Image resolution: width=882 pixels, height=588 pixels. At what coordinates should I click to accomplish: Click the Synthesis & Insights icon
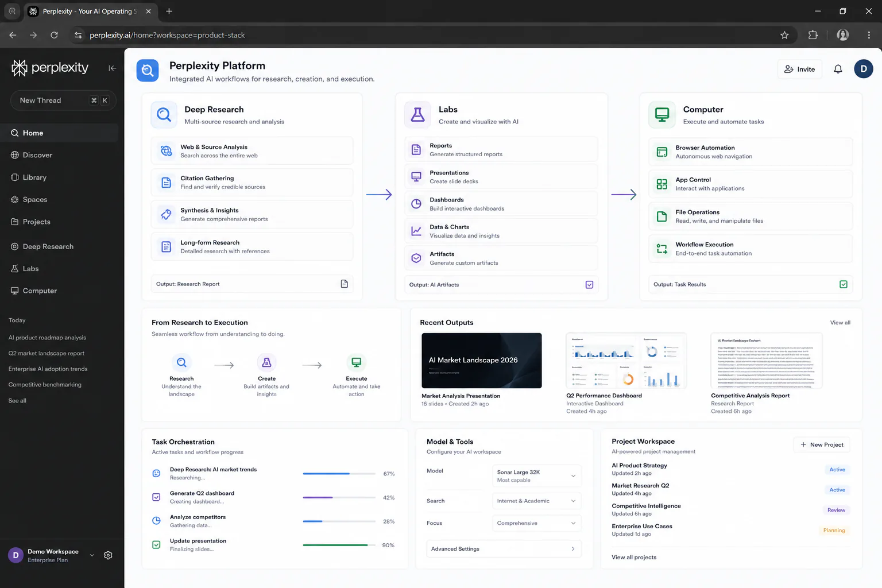166,214
